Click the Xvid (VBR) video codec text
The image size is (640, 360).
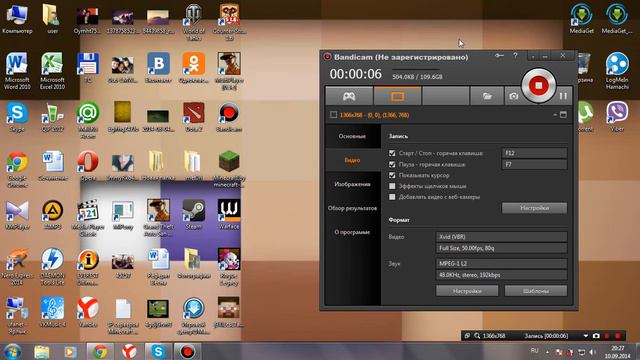[x=452, y=237]
